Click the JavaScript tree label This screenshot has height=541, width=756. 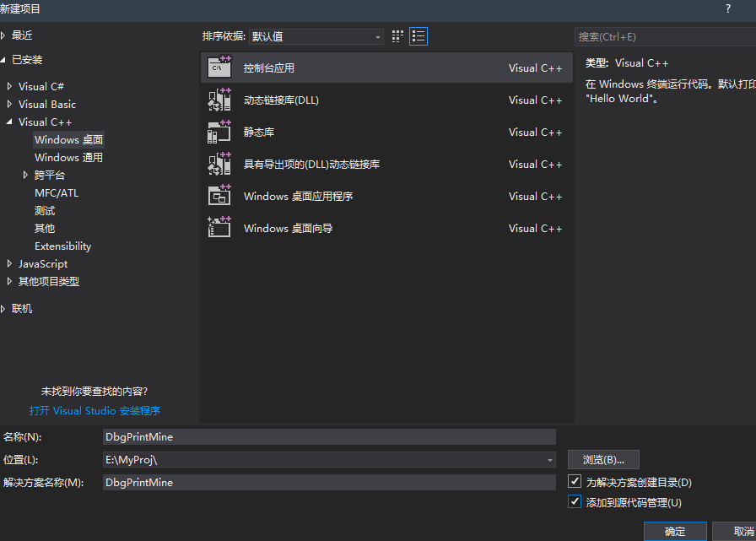(43, 264)
